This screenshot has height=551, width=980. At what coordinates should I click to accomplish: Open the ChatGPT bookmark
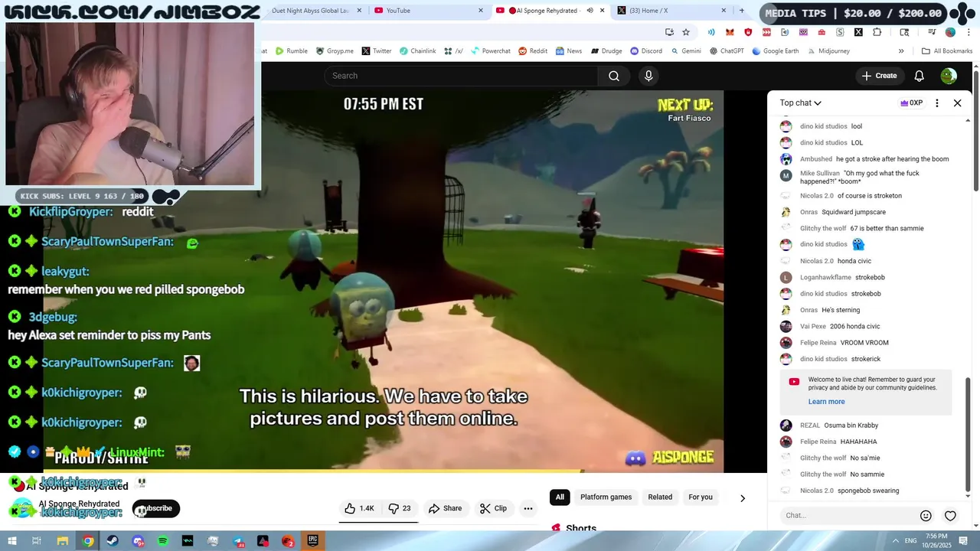(726, 51)
